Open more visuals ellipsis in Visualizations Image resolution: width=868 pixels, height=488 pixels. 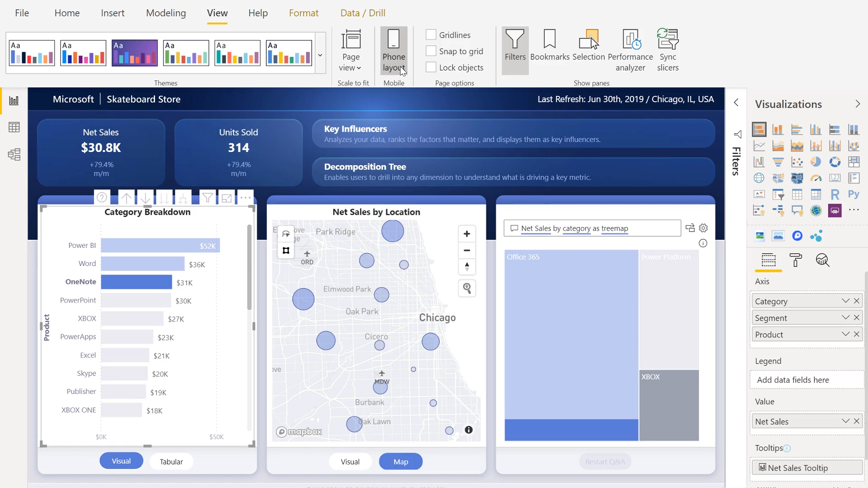854,210
